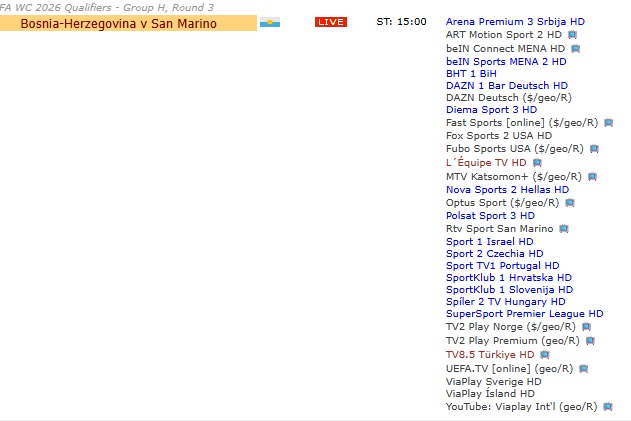
Task: Click the WC 2026 Qualifiers Group H heading
Action: (x=107, y=7)
